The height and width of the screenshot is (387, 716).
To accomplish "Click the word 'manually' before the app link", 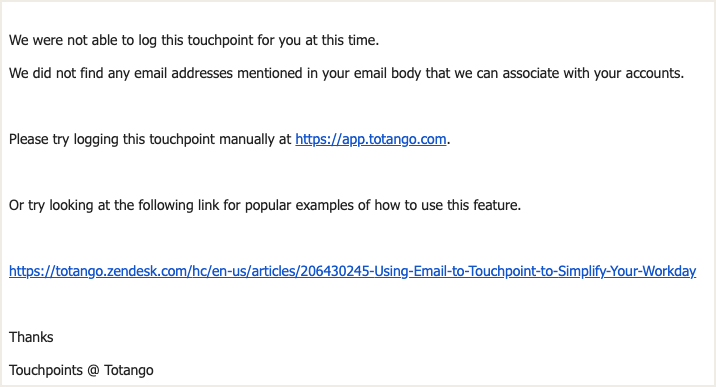I will [x=247, y=139].
